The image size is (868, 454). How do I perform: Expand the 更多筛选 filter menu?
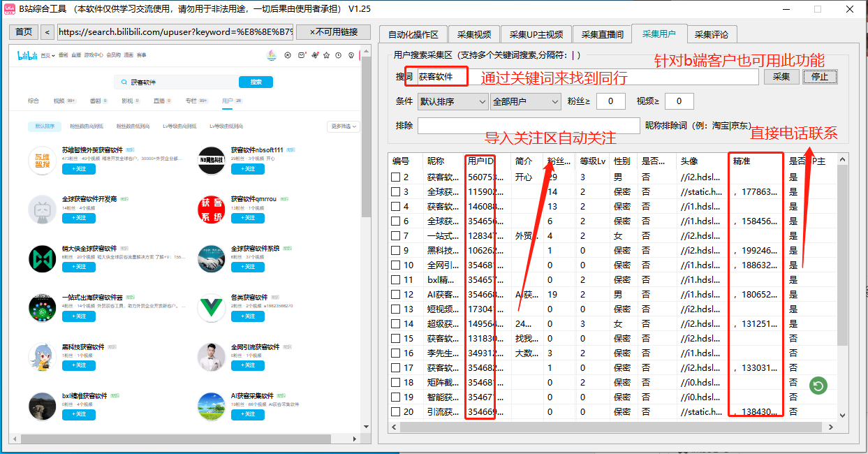point(344,126)
